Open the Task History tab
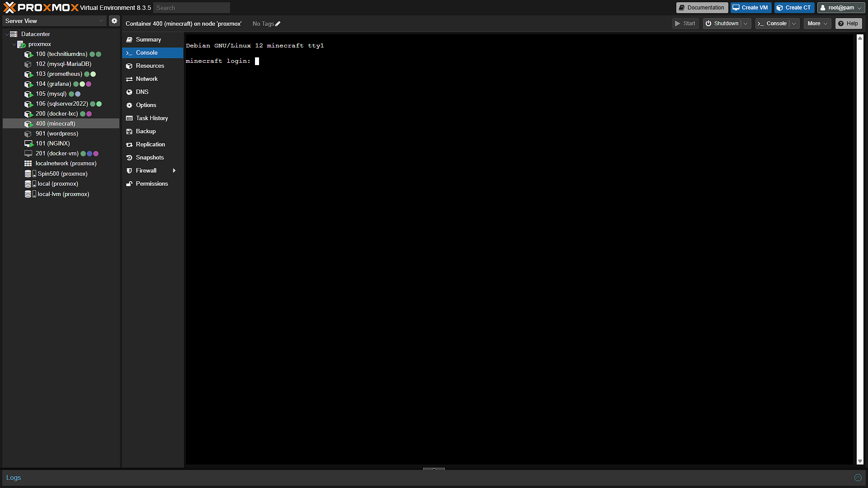Image resolution: width=868 pixels, height=488 pixels. coord(152,118)
